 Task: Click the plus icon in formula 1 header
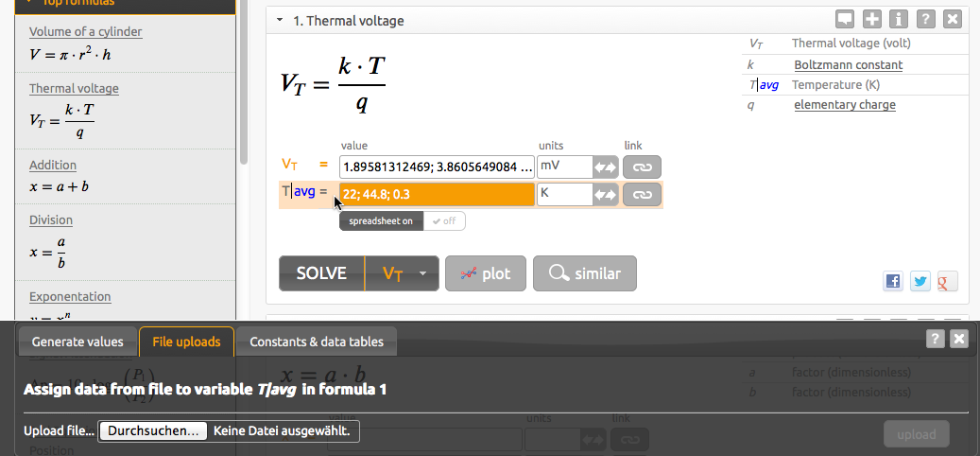(872, 19)
